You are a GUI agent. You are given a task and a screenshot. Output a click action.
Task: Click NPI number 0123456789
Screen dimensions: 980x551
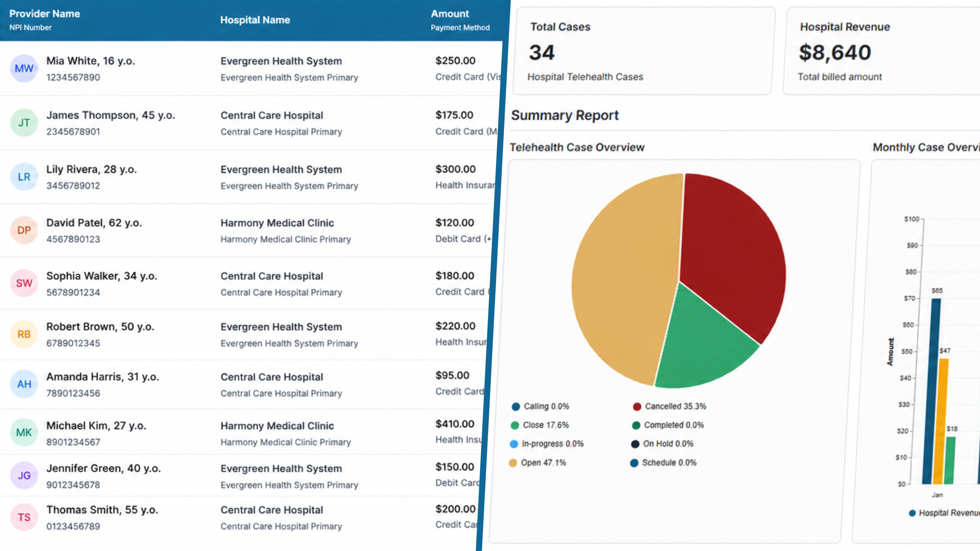[x=73, y=527]
